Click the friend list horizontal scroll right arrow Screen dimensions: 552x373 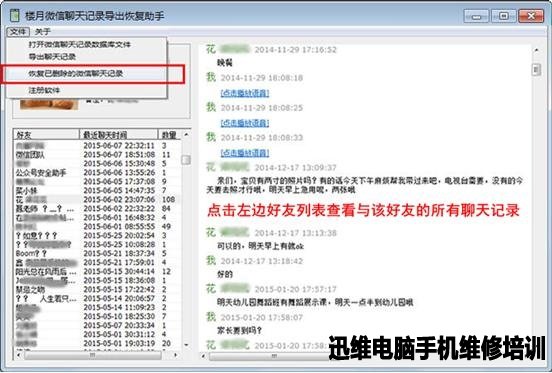tap(176, 355)
